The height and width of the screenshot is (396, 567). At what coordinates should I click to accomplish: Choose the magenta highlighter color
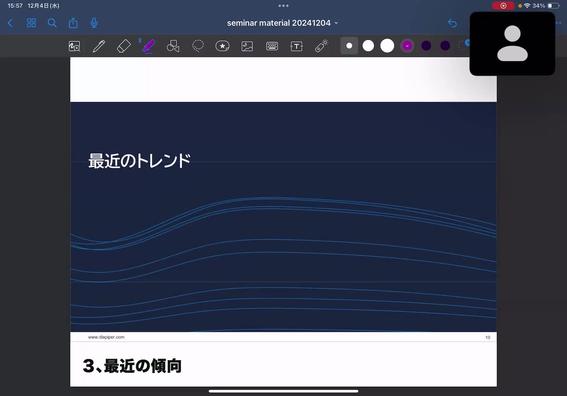pos(407,46)
